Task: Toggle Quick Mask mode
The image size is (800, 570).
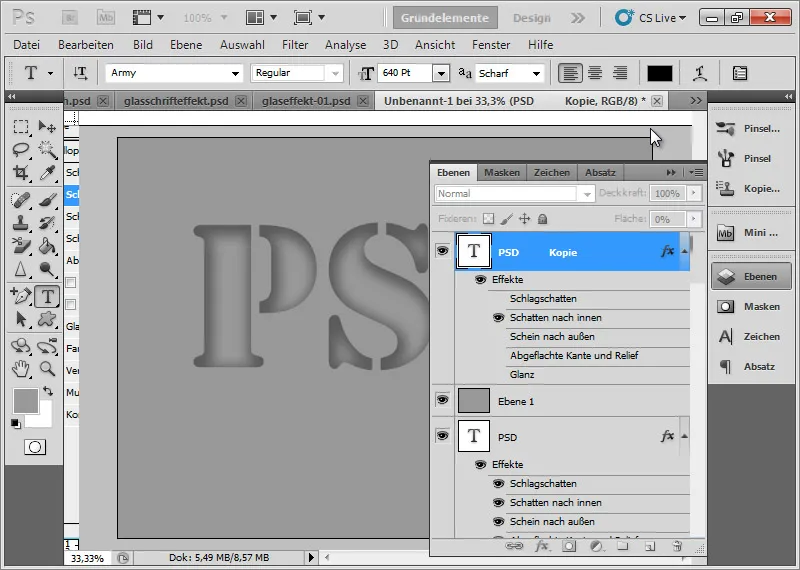Action: (35, 447)
